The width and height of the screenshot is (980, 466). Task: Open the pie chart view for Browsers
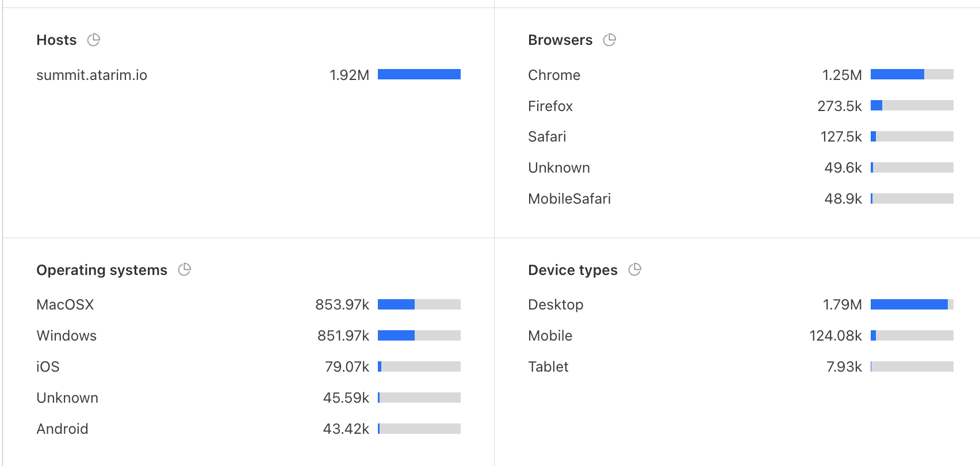click(x=609, y=40)
